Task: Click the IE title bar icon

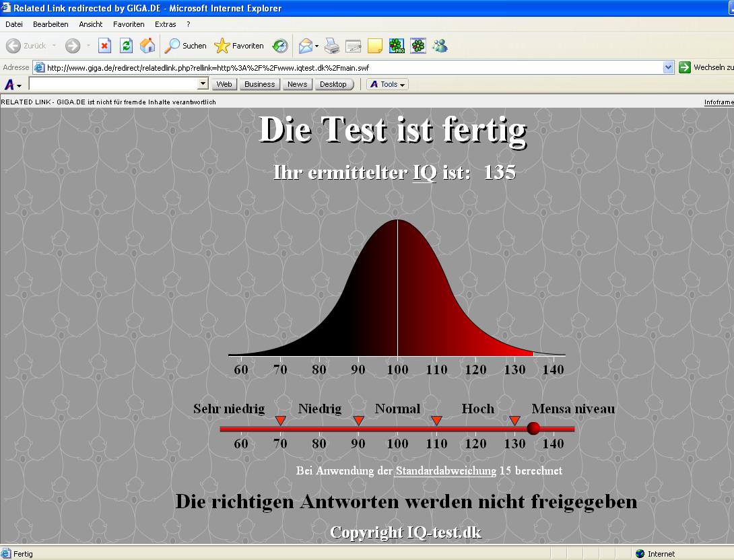Action: 5,7
